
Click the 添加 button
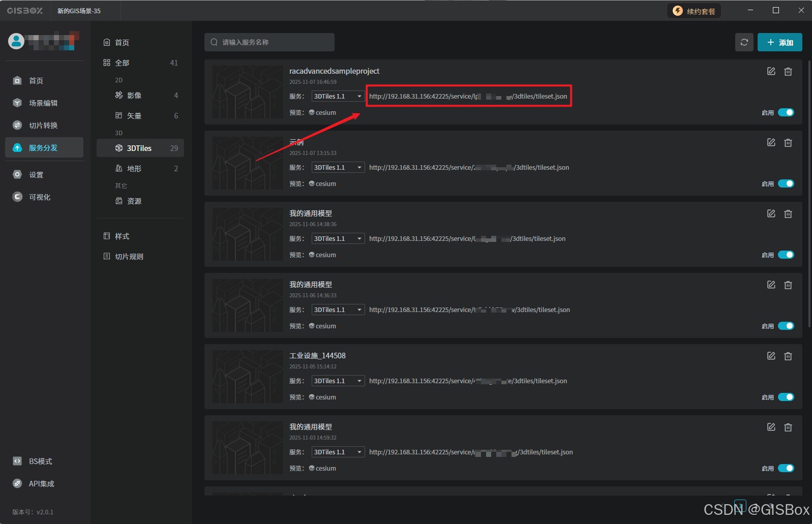[x=780, y=42]
